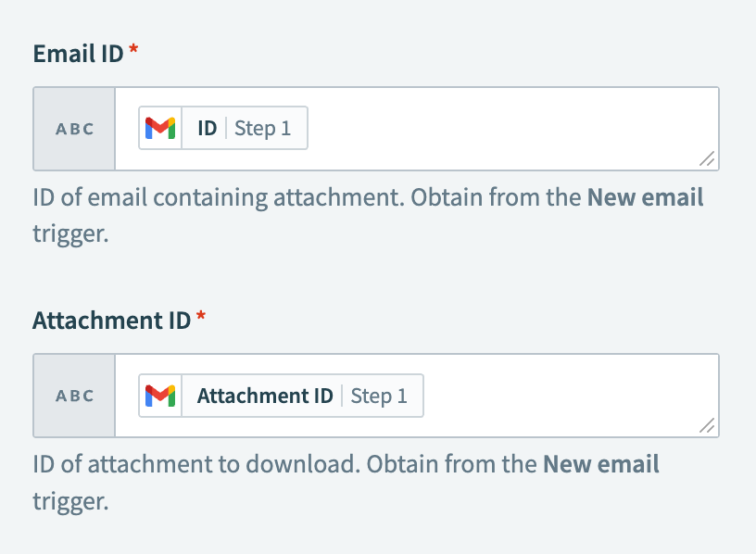This screenshot has height=554, width=756.
Task: Open the Step 1 reference in the Attachment ID pill
Action: 381,396
